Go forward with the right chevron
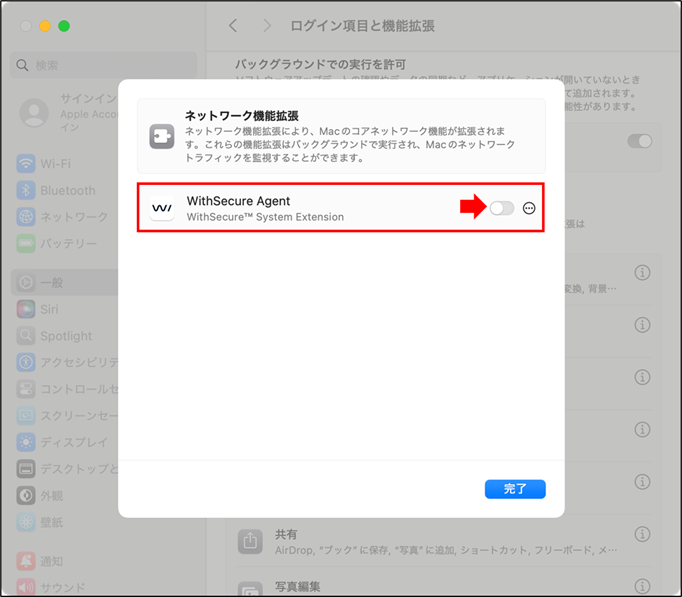 [267, 25]
